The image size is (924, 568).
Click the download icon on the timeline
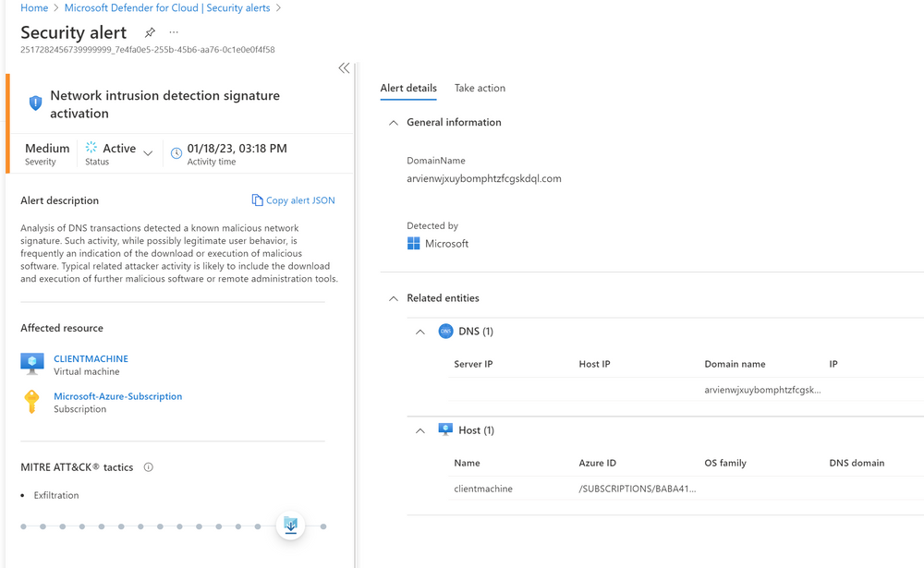(290, 524)
